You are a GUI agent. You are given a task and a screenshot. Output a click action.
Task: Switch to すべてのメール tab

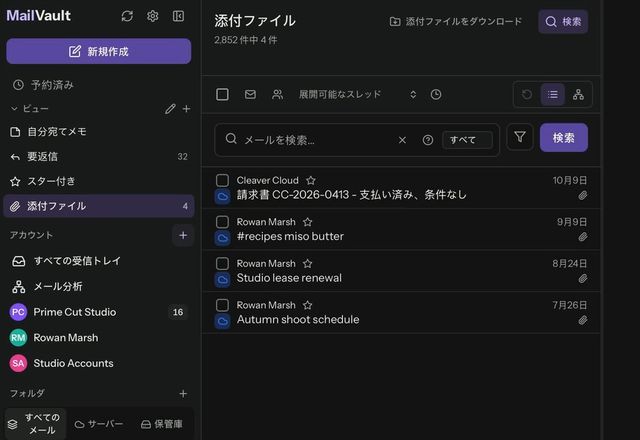click(x=36, y=424)
